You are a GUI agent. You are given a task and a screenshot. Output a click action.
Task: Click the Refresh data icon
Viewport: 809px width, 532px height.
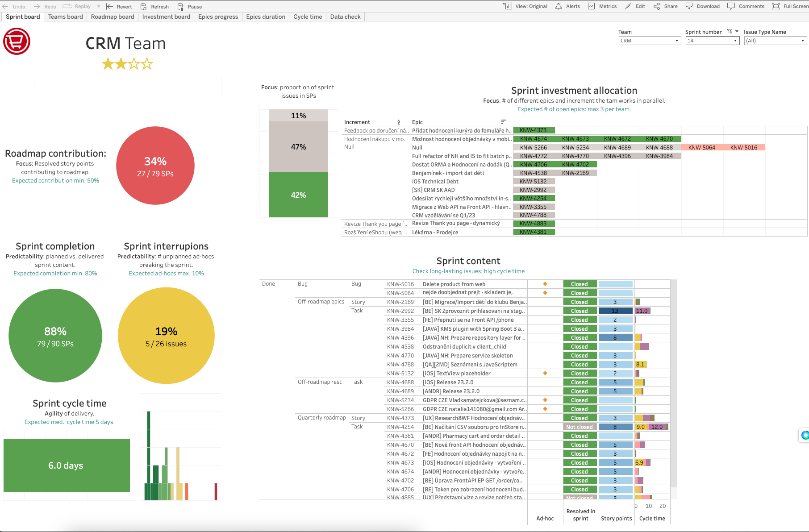tap(143, 6)
